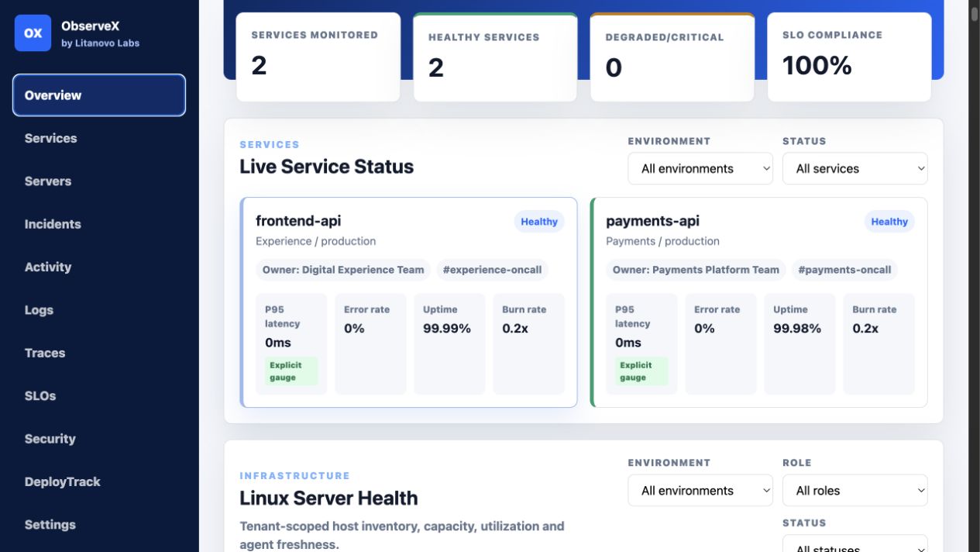
Task: Click the frontend-api Burn rate tile
Action: coord(528,343)
